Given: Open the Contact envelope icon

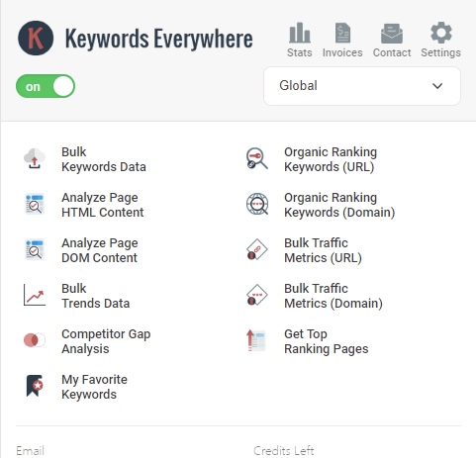Looking at the screenshot, I should pyautogui.click(x=392, y=33).
